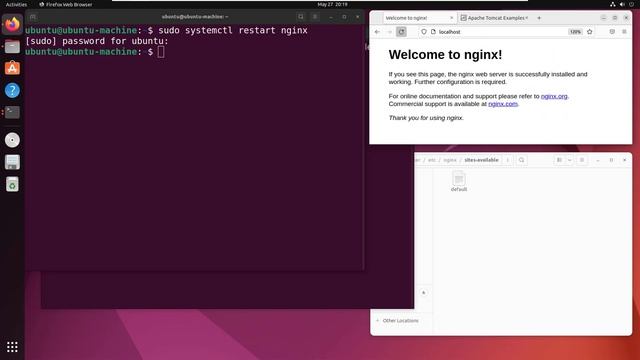Open the Files app in the dock
640x360 pixels.
12,47
